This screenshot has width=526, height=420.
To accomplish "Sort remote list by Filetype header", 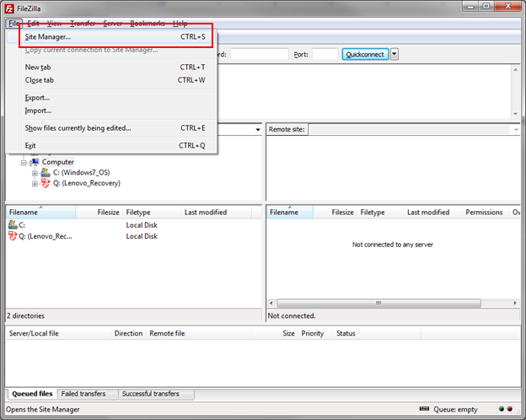I will tap(380, 213).
